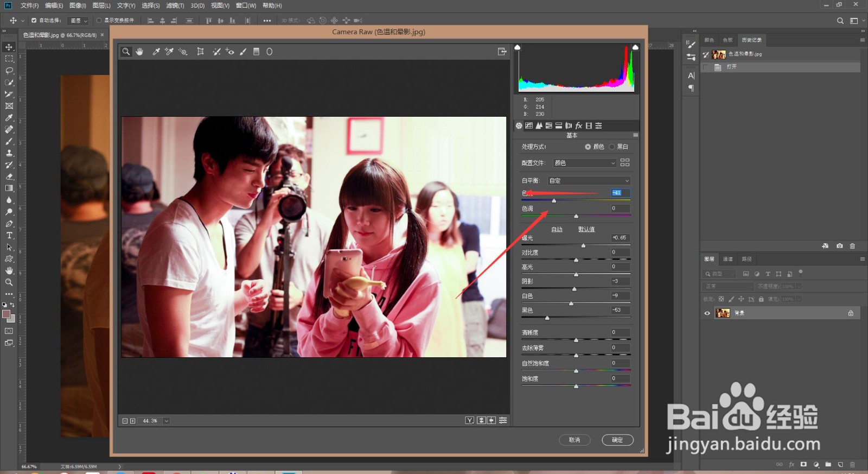Toggle shadow clipping warning on histogram

pyautogui.click(x=518, y=47)
